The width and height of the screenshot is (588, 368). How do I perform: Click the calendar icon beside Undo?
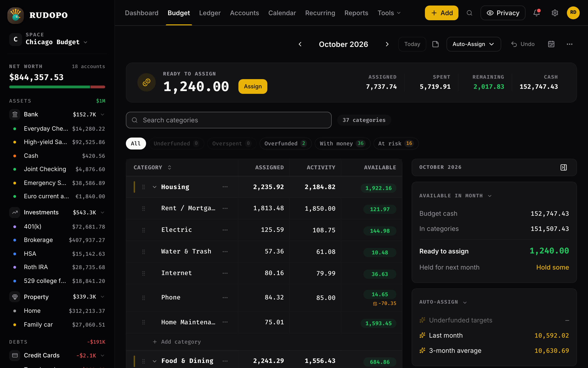(x=551, y=44)
